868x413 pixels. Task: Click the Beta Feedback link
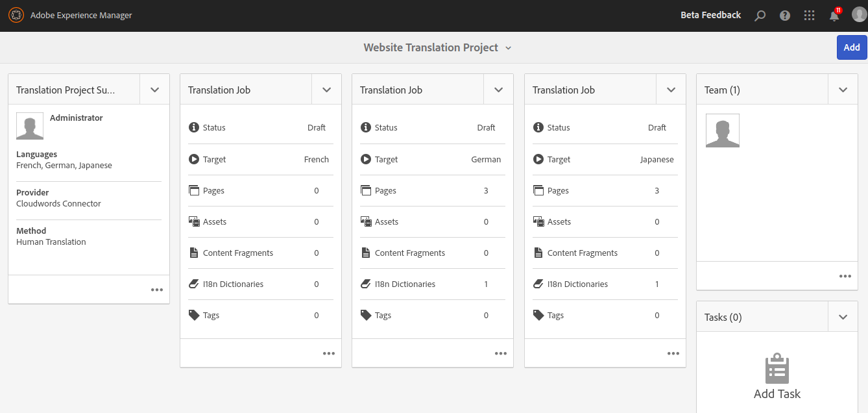710,15
